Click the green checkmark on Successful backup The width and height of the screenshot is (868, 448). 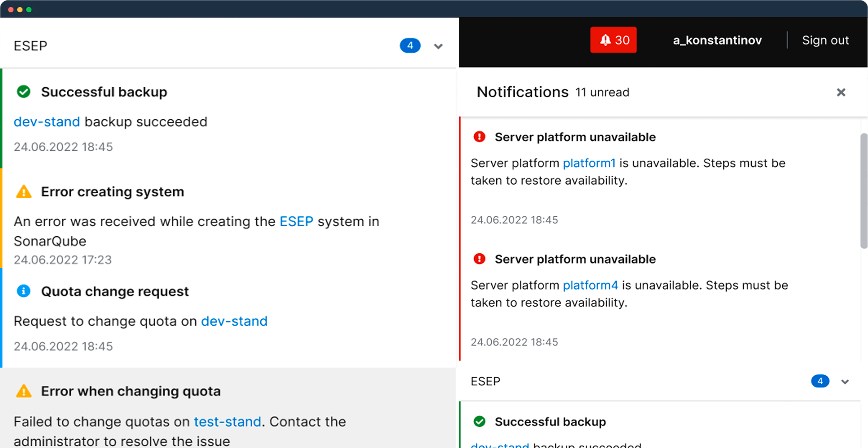click(23, 91)
